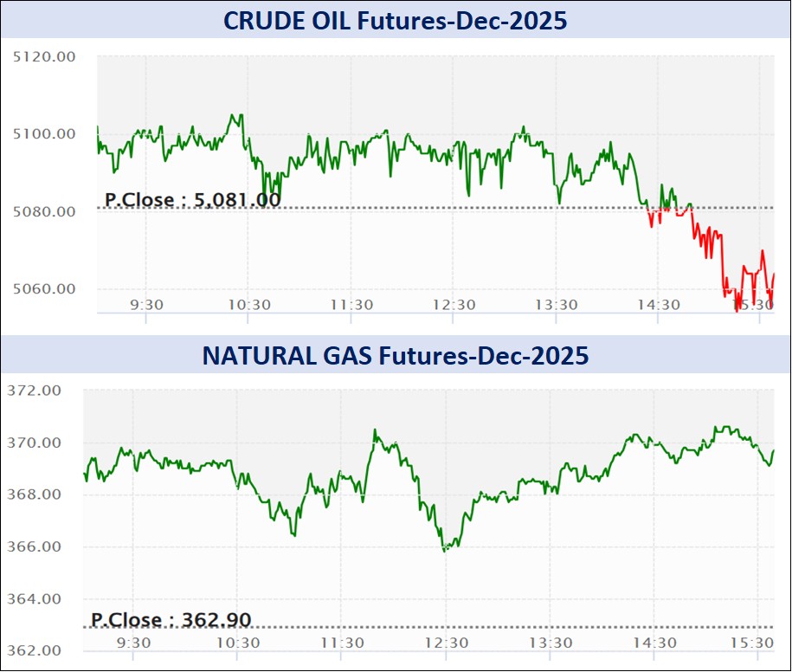This screenshot has width=792, height=672.
Task: Click 13:30 on the natural gas time axis
Action: 551,643
